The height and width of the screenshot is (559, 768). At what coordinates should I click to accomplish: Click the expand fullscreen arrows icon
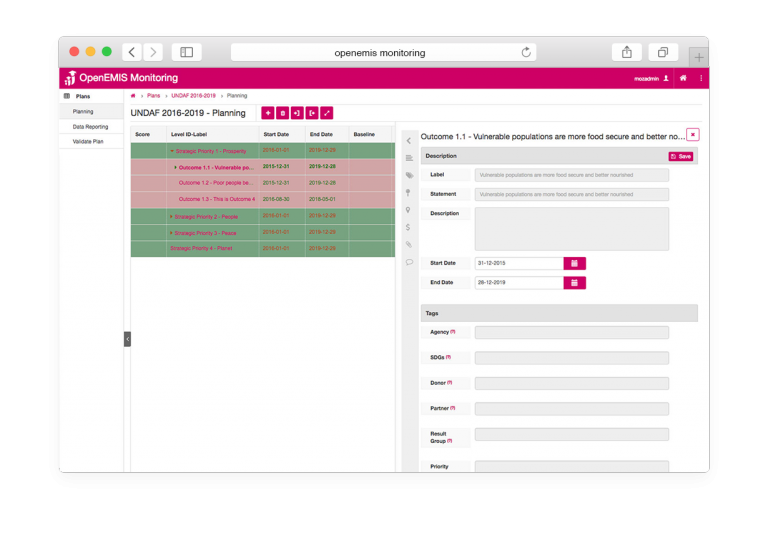327,113
